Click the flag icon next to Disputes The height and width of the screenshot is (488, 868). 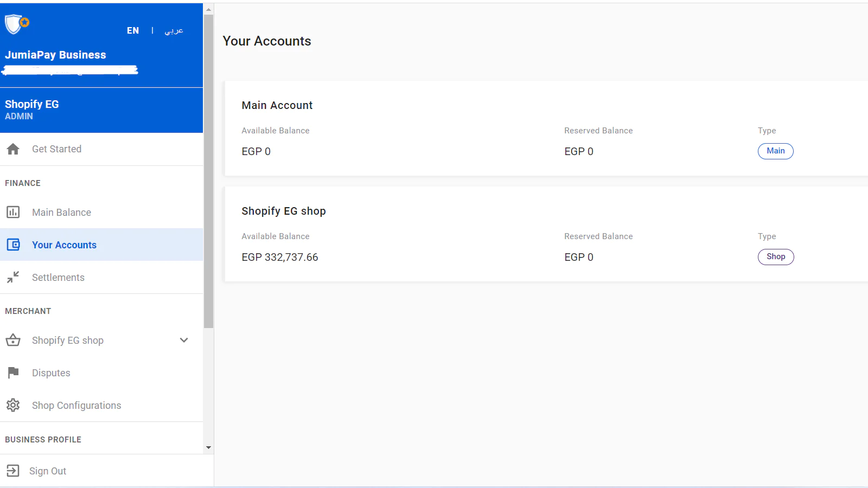click(x=13, y=373)
